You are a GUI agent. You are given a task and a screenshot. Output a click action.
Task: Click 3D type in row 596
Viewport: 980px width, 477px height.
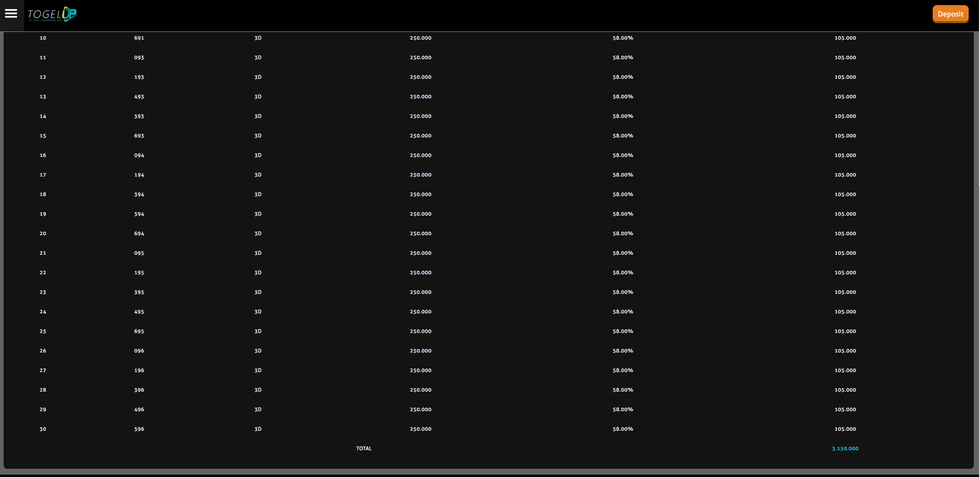pos(258,429)
